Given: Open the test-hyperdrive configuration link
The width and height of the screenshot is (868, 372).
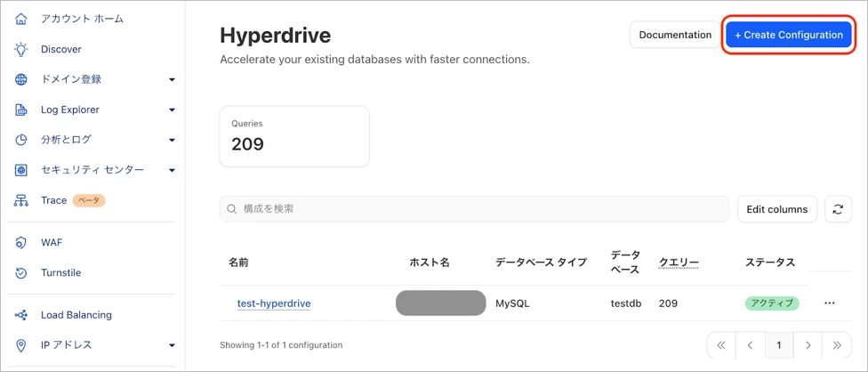Looking at the screenshot, I should [274, 303].
